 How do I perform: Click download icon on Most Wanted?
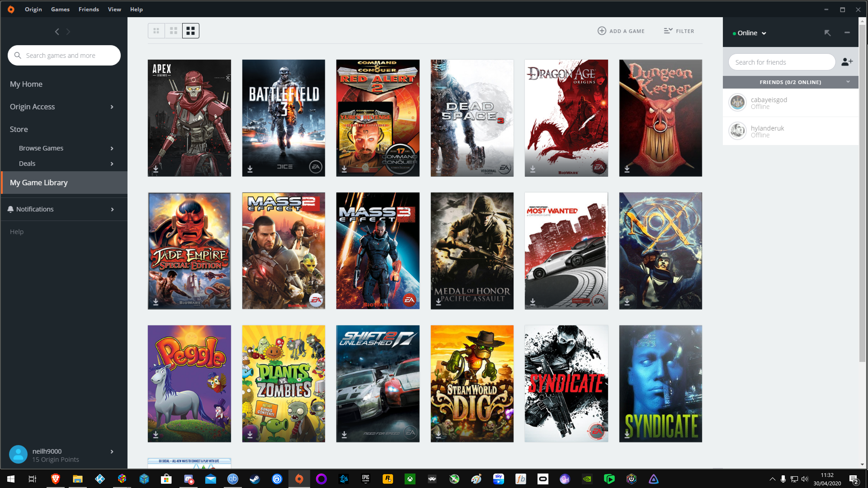533,301
